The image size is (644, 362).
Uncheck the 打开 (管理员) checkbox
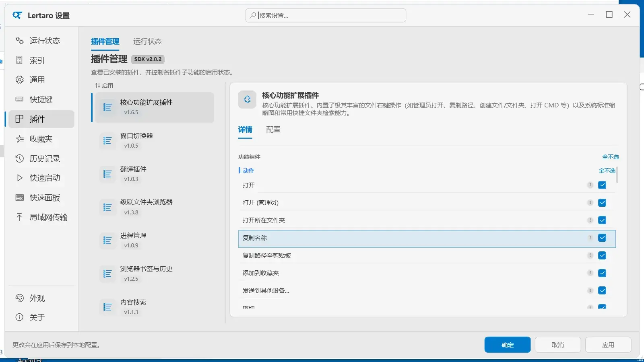602,203
